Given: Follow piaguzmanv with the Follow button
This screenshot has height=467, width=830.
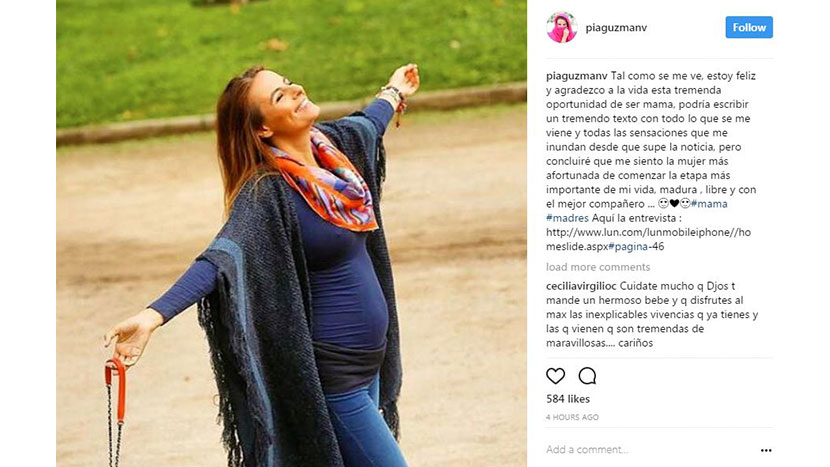Looking at the screenshot, I should click(x=749, y=28).
